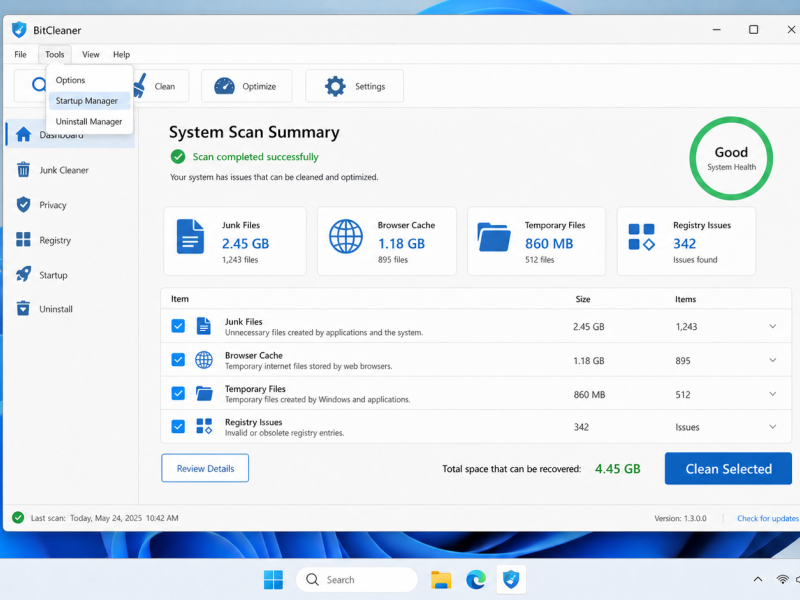Select the Registry grid icon in sidebar
Image resolution: width=800 pixels, height=600 pixels.
(23, 239)
